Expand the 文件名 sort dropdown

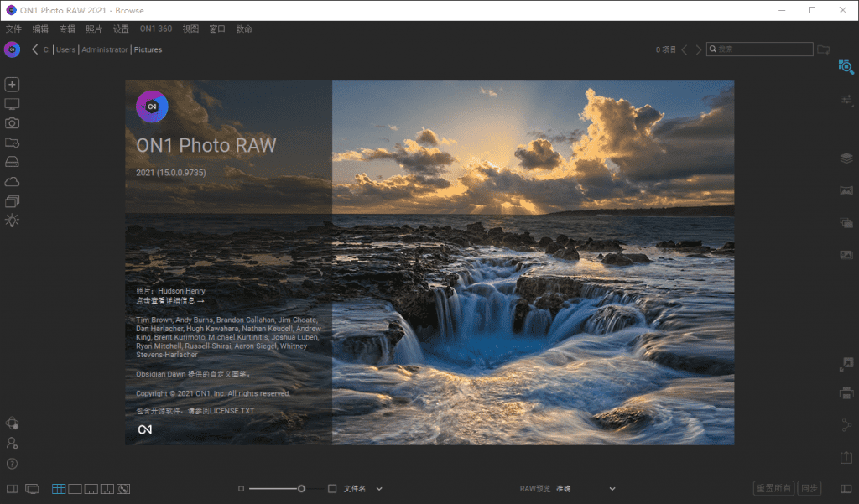point(378,489)
